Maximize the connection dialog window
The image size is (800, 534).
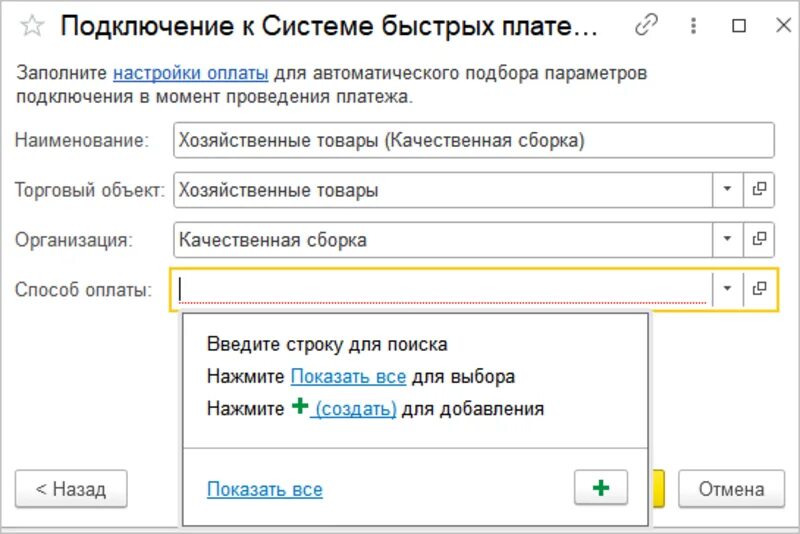tap(739, 26)
